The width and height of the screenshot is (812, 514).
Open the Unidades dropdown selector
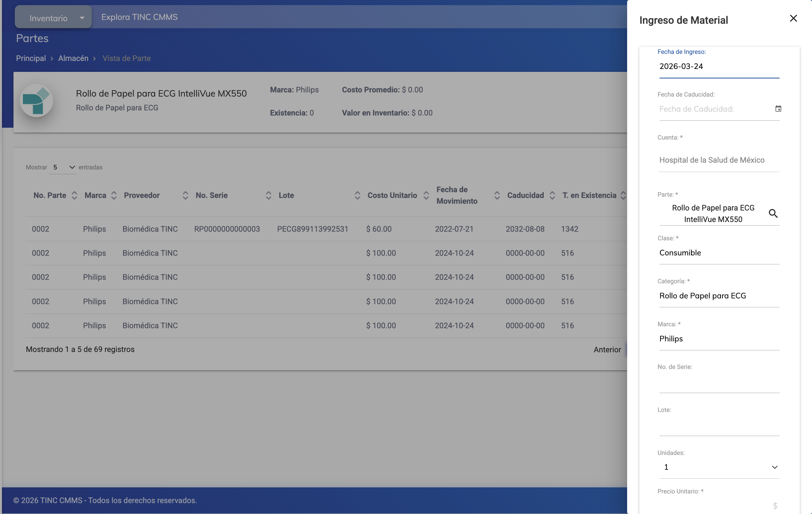(719, 467)
